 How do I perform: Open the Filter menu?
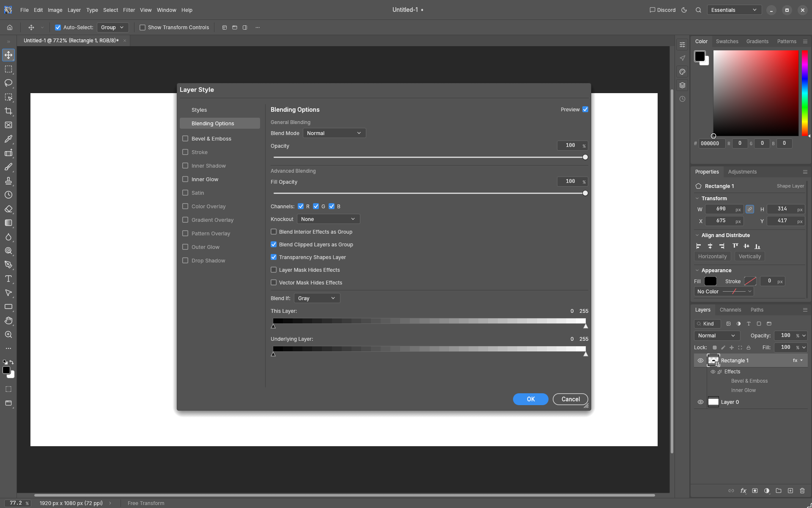click(129, 10)
